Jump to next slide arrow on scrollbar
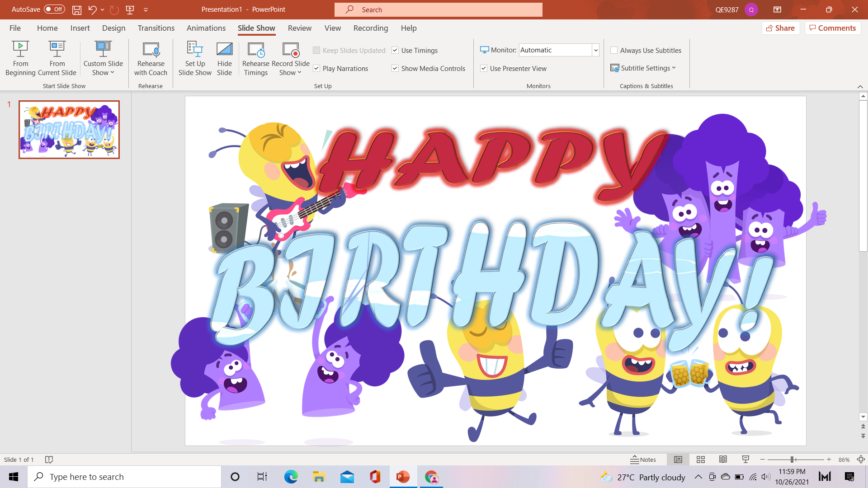This screenshot has height=488, width=868. point(863,436)
